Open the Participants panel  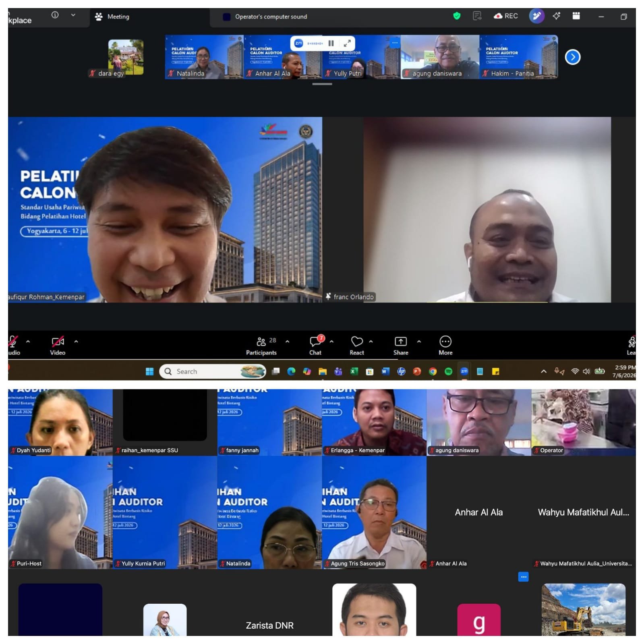pos(261,346)
